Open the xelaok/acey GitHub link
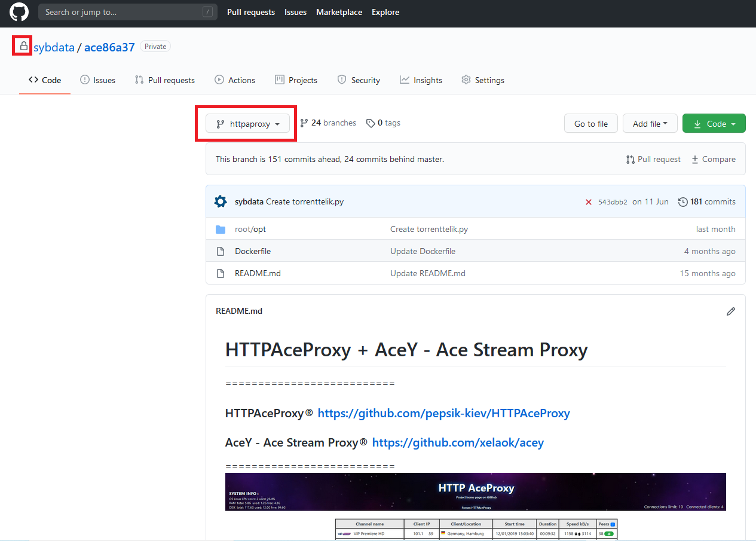This screenshot has width=756, height=541. pos(458,442)
